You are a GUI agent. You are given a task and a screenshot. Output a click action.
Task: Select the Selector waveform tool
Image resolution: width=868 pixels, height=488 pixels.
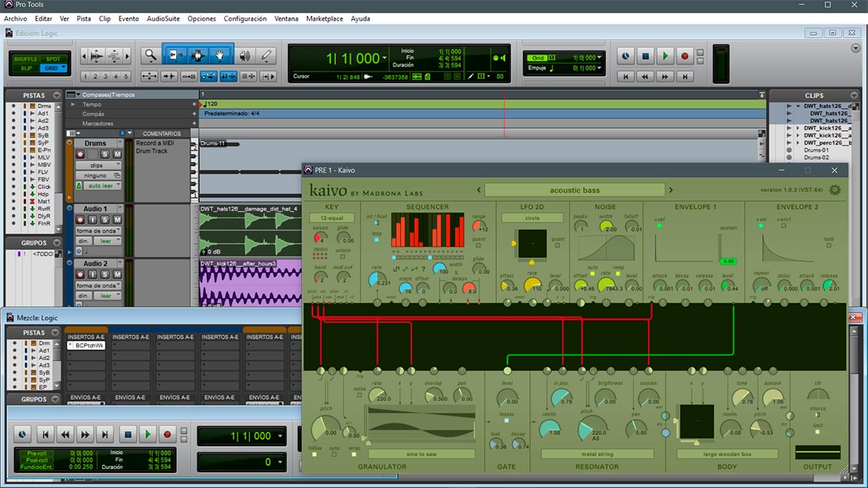click(x=197, y=55)
